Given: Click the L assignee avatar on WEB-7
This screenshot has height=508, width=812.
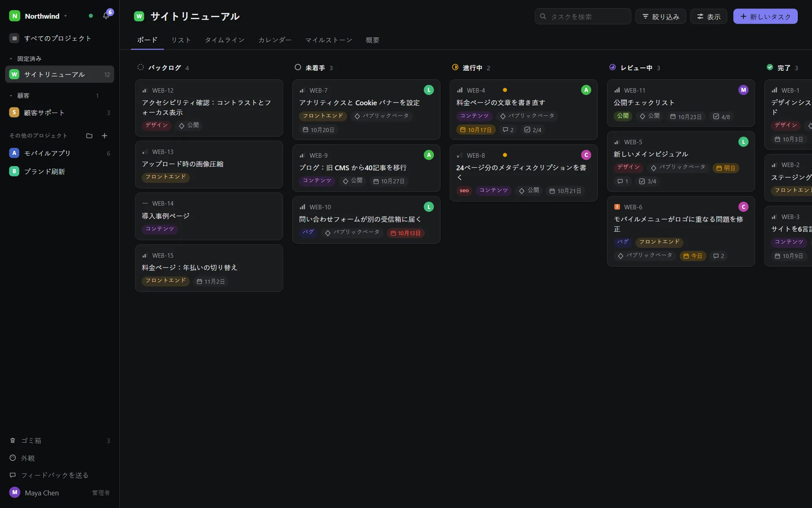Looking at the screenshot, I should [x=429, y=90].
